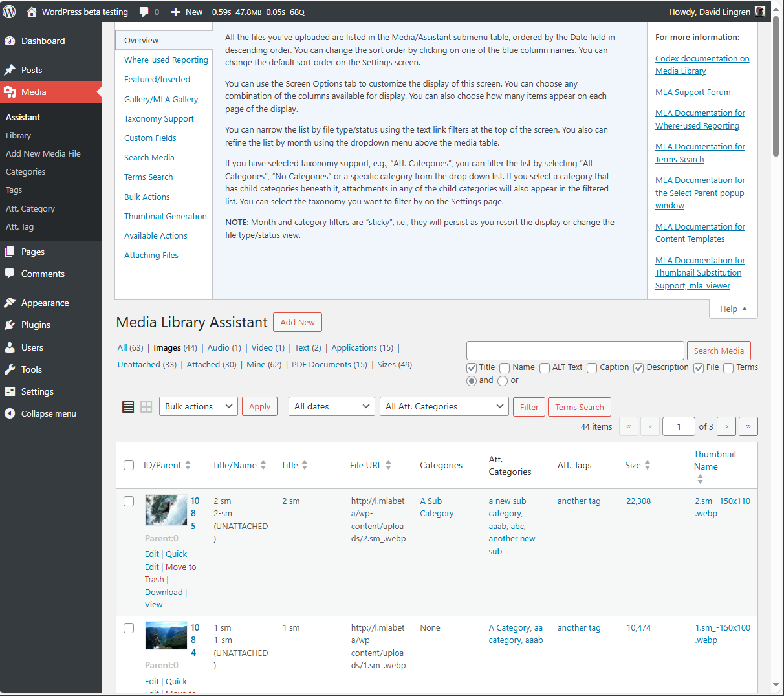Select the 'or' radio button

502,381
